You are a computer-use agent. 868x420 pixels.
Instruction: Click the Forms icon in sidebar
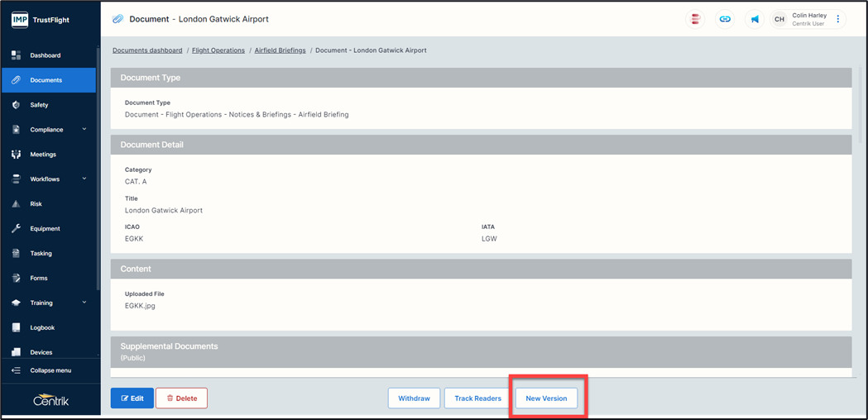(x=16, y=278)
